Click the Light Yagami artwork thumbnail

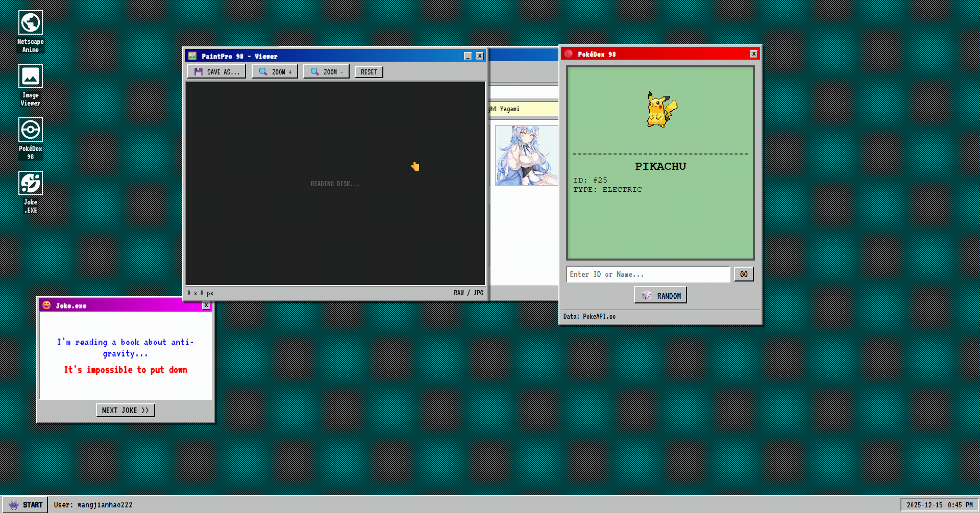click(526, 155)
